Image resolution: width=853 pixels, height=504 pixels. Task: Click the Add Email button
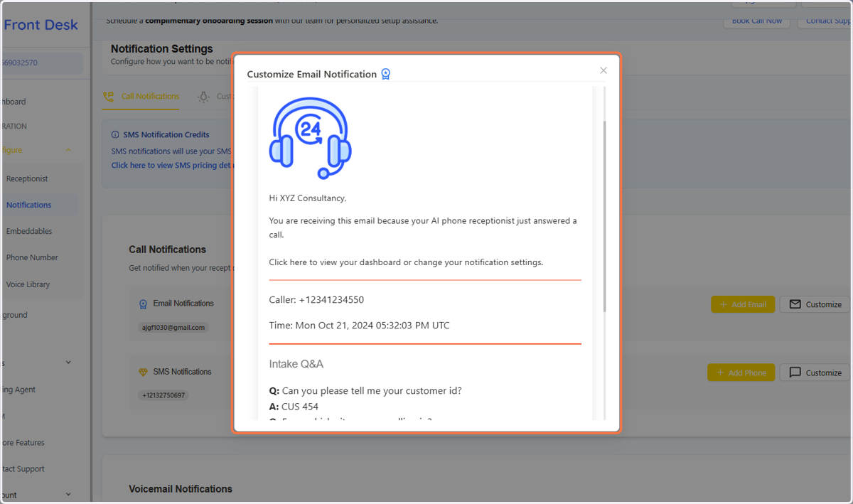(743, 304)
